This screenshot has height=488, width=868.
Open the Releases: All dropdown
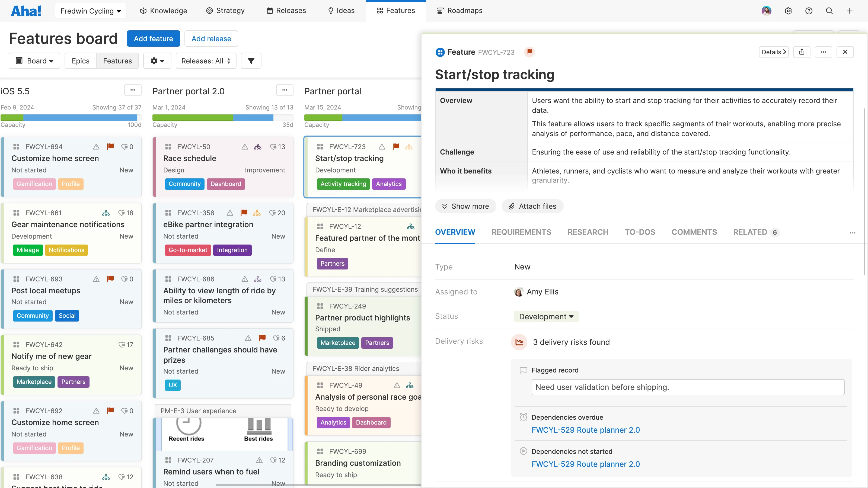tap(206, 61)
